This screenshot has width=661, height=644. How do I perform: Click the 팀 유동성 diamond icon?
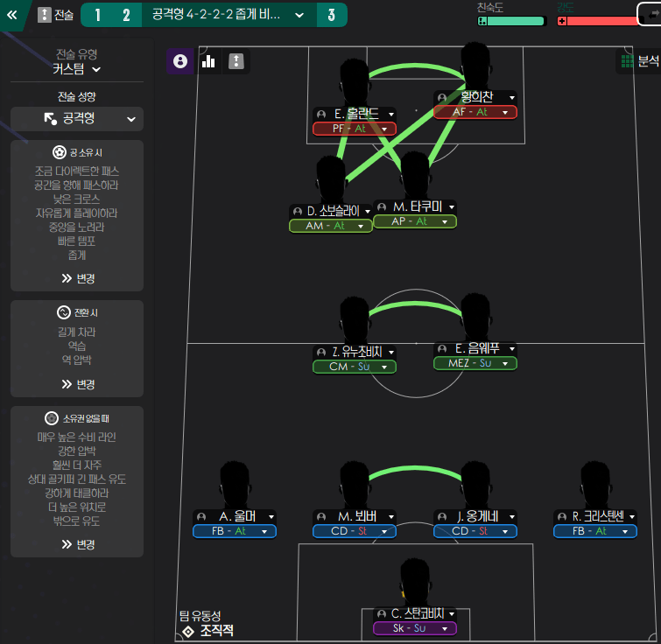tap(188, 632)
